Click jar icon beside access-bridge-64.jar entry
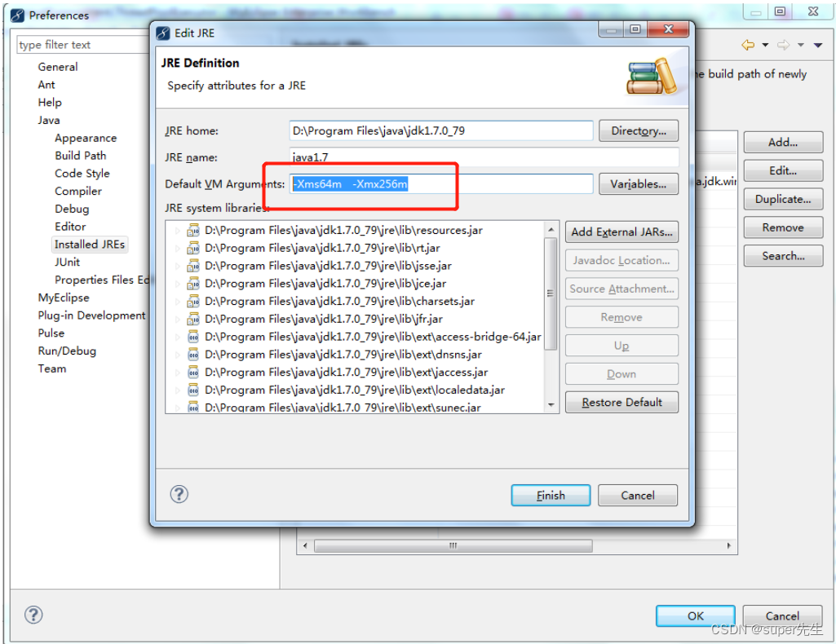 click(x=193, y=337)
